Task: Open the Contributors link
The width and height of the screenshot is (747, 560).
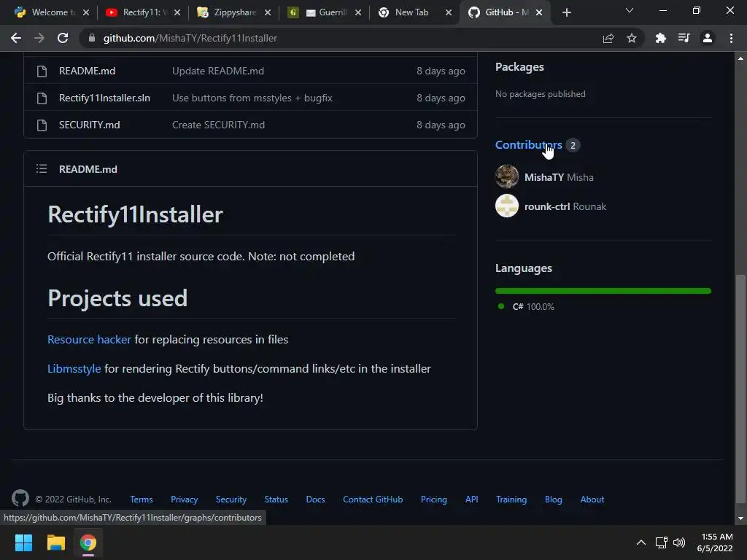Action: (528, 145)
